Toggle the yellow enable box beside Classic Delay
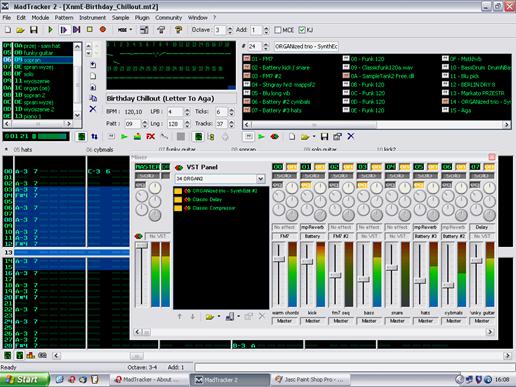The width and height of the screenshot is (516, 387). 178,199
